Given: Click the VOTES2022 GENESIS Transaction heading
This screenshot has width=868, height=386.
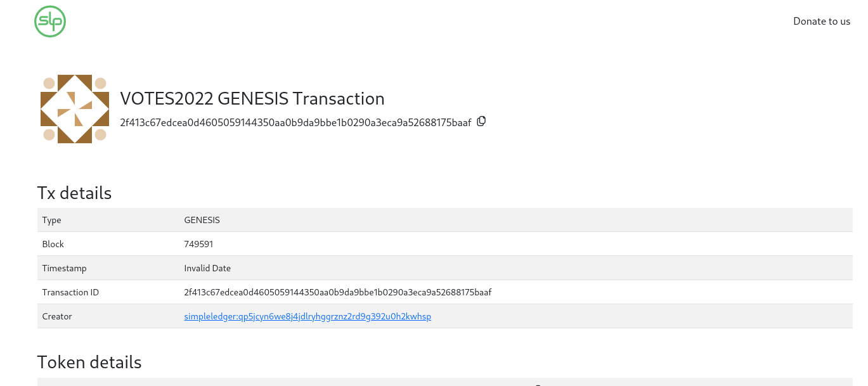Looking at the screenshot, I should 252,98.
